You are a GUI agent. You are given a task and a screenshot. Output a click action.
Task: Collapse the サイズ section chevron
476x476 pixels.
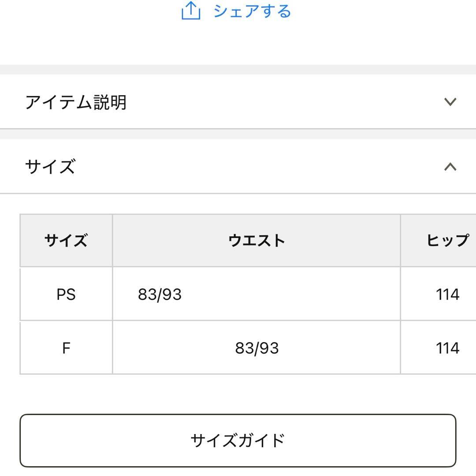(450, 166)
